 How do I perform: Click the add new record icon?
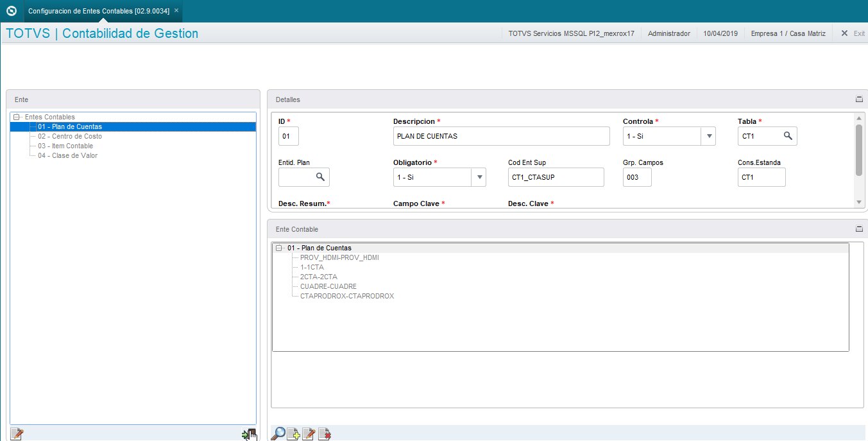[x=294, y=434]
